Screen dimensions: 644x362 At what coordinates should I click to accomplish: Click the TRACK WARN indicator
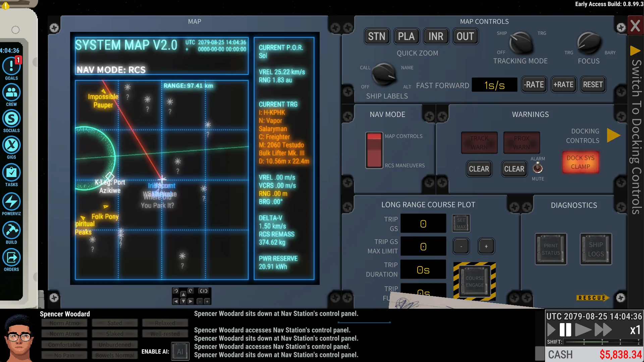(479, 143)
